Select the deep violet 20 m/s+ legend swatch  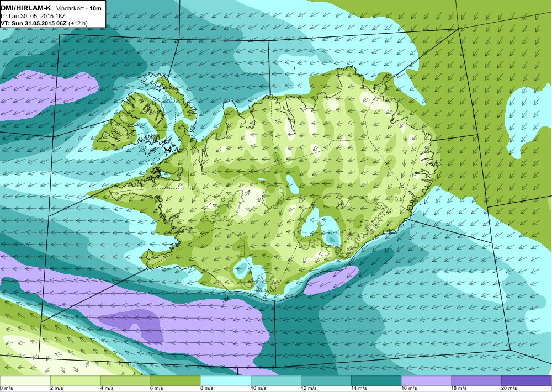527,380
